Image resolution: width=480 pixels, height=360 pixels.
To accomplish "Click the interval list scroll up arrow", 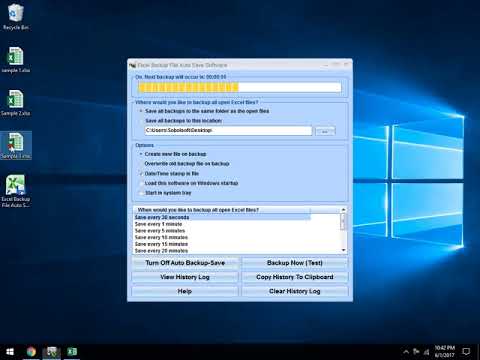I will pos(343,210).
